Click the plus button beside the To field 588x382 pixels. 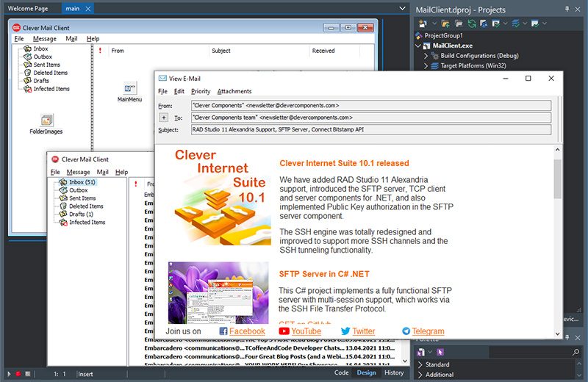point(163,118)
